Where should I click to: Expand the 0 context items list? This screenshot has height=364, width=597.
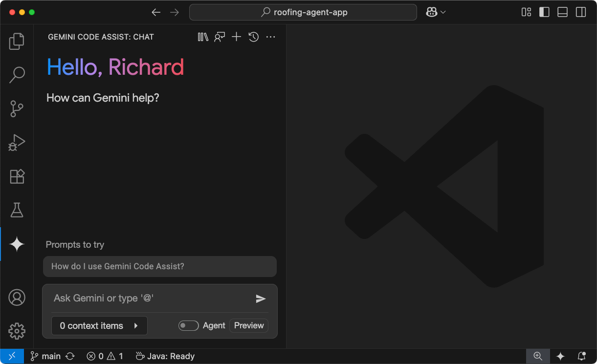(99, 326)
